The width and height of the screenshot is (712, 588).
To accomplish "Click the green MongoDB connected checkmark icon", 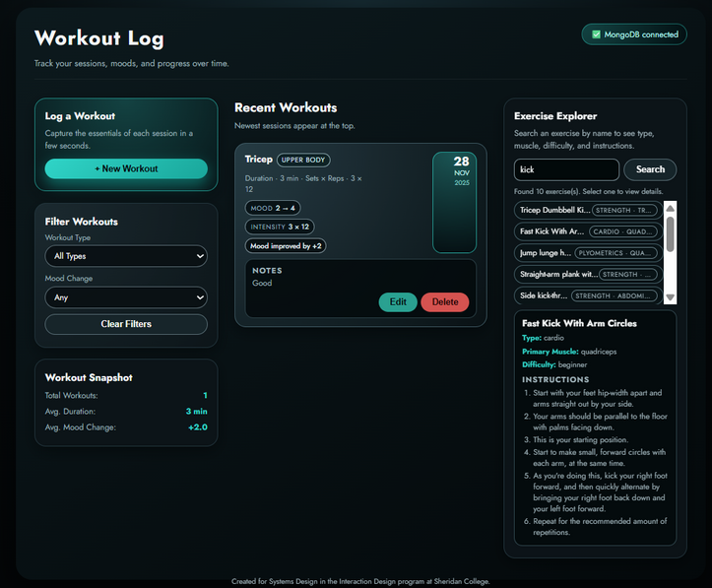I will click(x=596, y=34).
